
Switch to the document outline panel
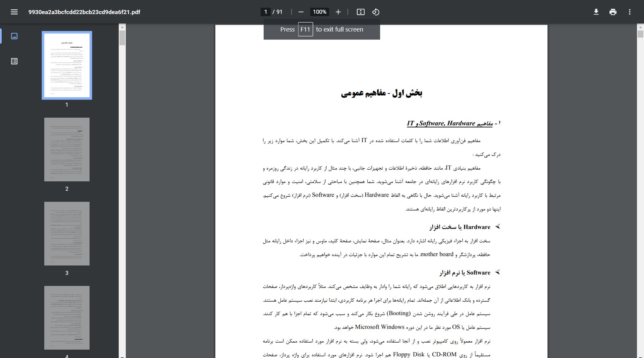[x=14, y=61]
